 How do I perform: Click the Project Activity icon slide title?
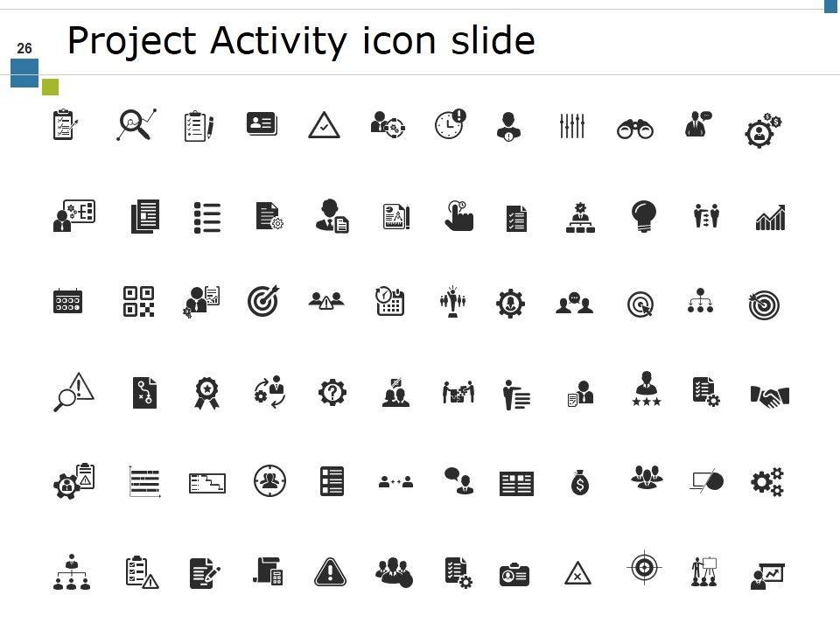click(301, 41)
